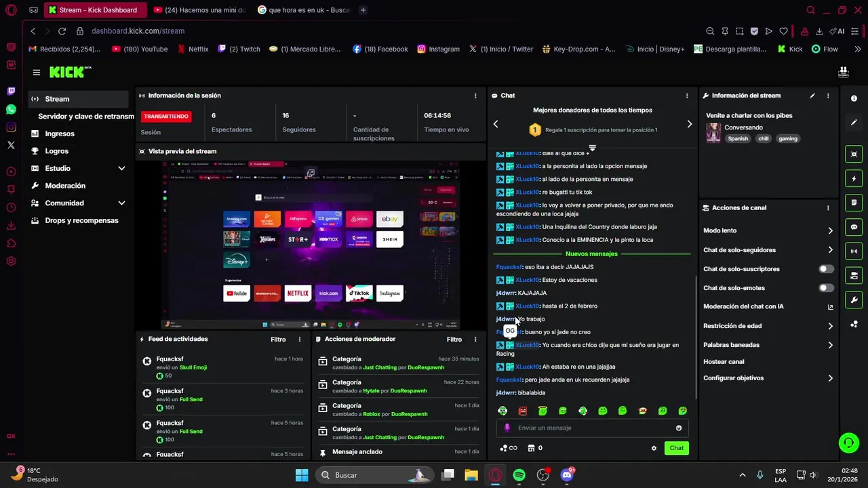Image resolution: width=868 pixels, height=488 pixels.
Task: Open Spotify from the taskbar
Action: coord(519,475)
